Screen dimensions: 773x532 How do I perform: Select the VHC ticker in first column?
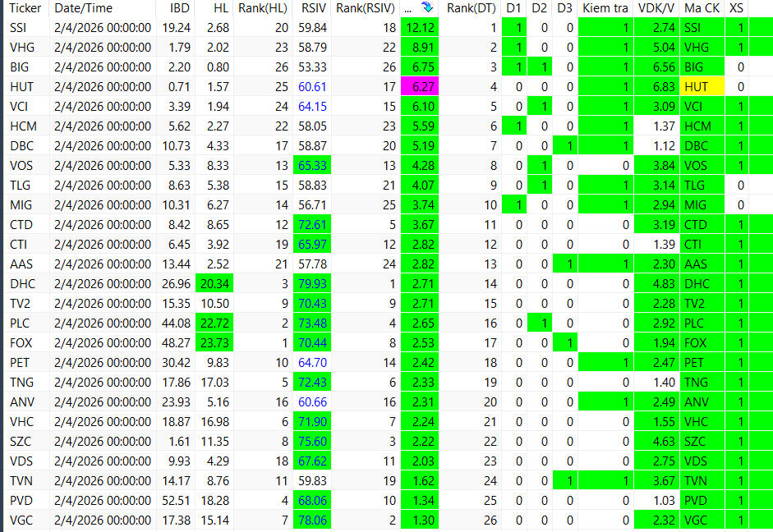[21, 422]
